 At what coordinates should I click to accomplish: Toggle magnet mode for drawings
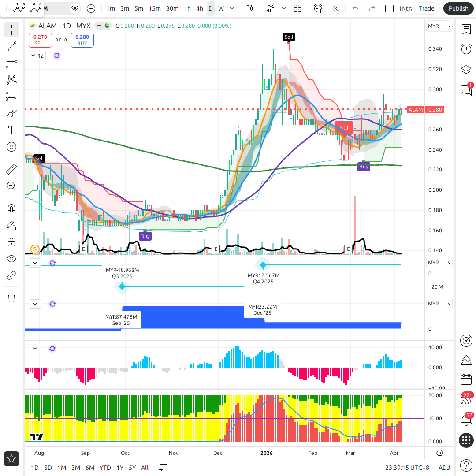click(11, 208)
